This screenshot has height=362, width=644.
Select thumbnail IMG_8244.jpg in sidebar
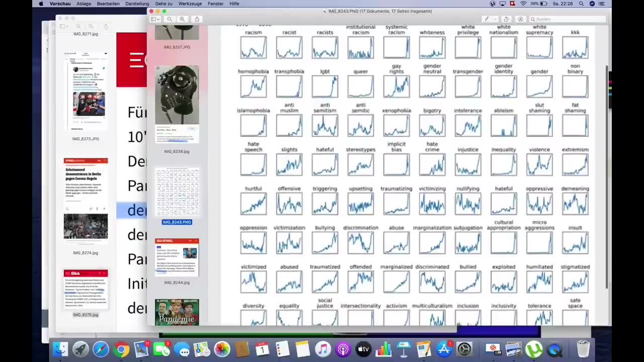click(177, 258)
